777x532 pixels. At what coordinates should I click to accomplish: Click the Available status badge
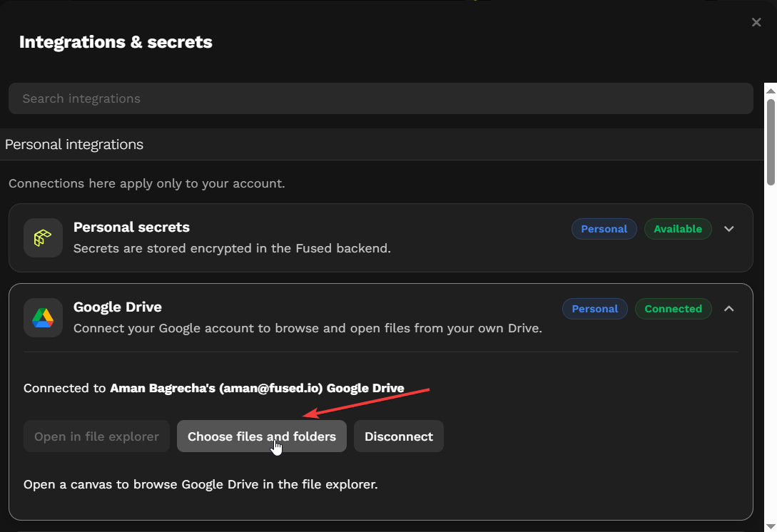click(x=677, y=229)
